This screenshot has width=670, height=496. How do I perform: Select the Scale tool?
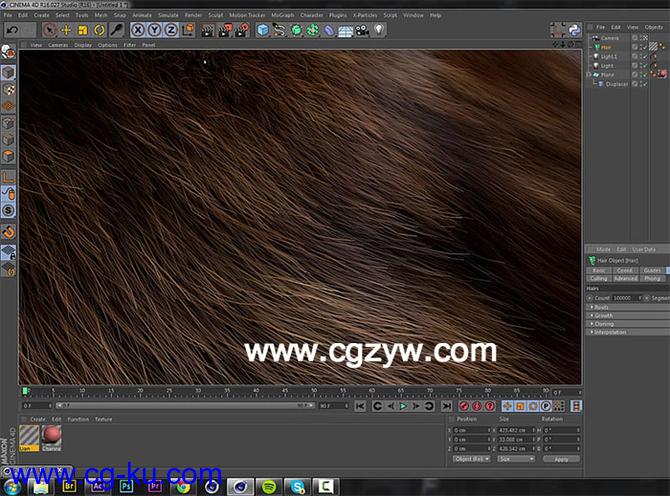coord(82,30)
